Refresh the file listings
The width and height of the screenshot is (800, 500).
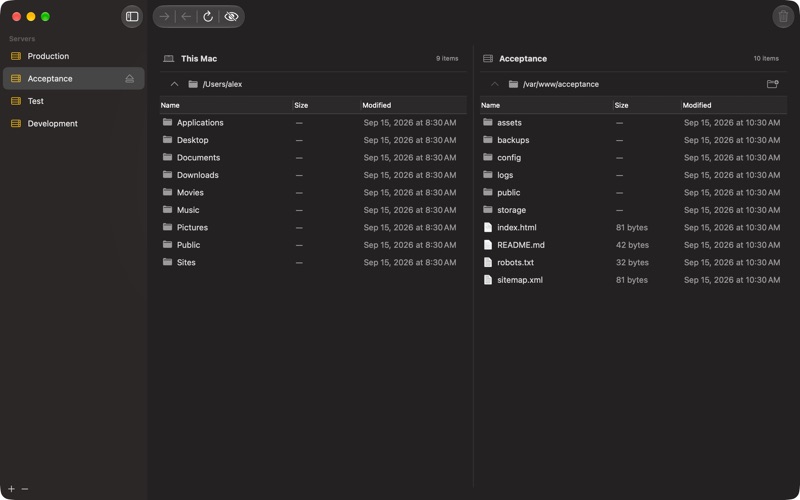(208, 17)
